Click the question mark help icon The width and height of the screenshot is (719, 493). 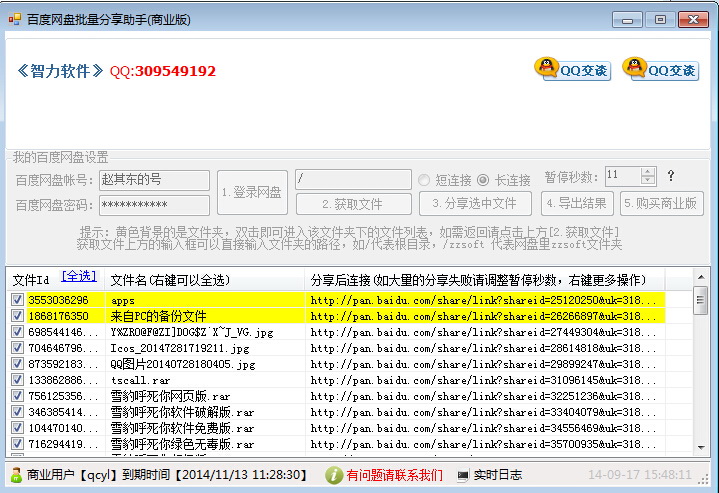(x=671, y=176)
